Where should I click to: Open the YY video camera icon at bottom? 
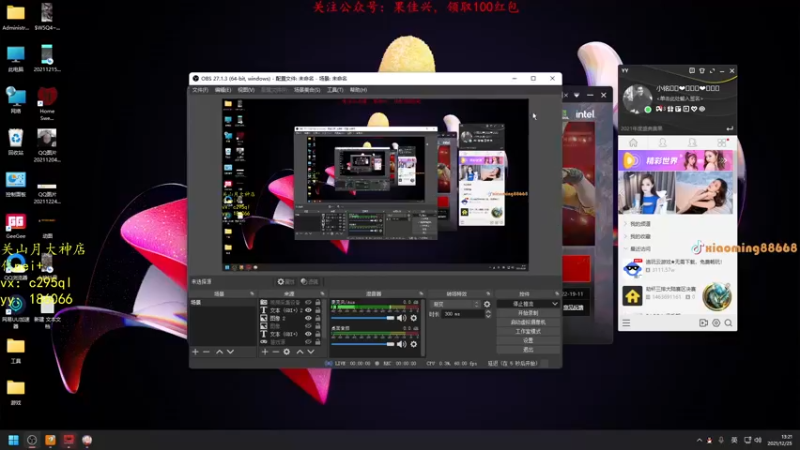point(703,323)
